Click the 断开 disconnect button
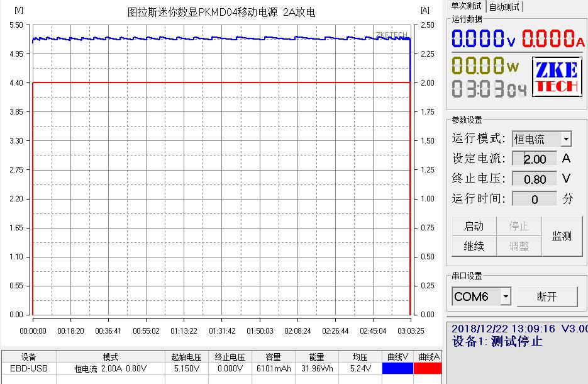The width and height of the screenshot is (588, 384). pos(547,296)
